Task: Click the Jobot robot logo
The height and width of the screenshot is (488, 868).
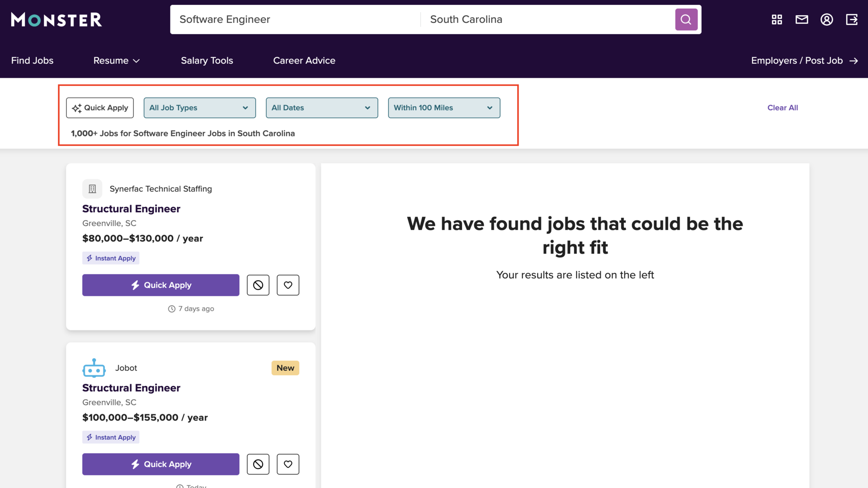Action: point(94,368)
